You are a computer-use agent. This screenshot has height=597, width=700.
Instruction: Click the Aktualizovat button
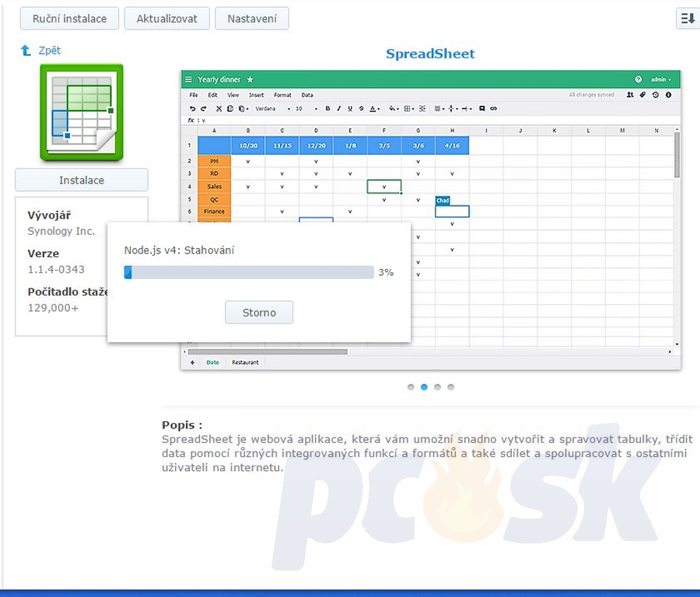tap(166, 19)
